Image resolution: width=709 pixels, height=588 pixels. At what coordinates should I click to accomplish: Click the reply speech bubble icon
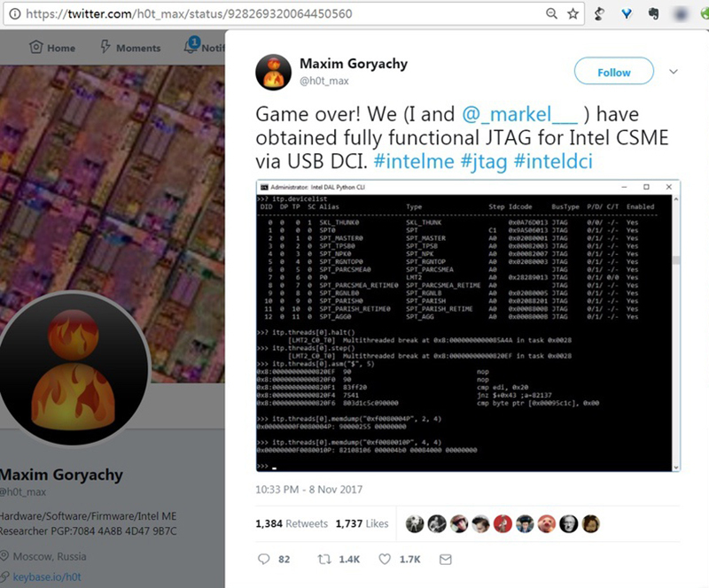click(x=263, y=559)
